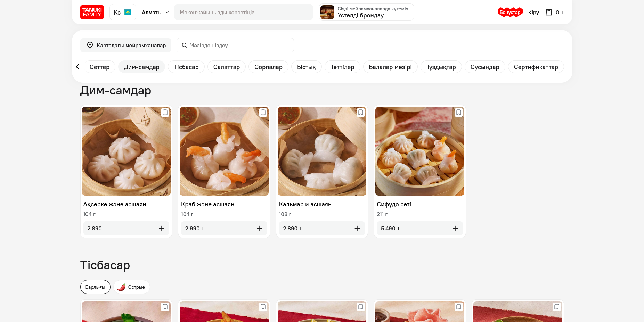644x322 pixels.
Task: Add Краб және асшаян with the plus icon
Action: (x=260, y=228)
